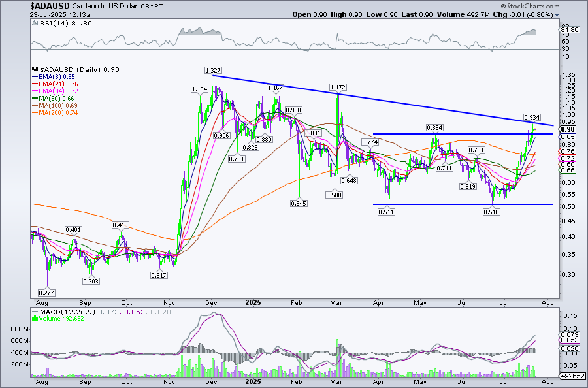588x388 pixels.
Task: Click the 81.80 RSI axis tag
Action: [x=570, y=29]
